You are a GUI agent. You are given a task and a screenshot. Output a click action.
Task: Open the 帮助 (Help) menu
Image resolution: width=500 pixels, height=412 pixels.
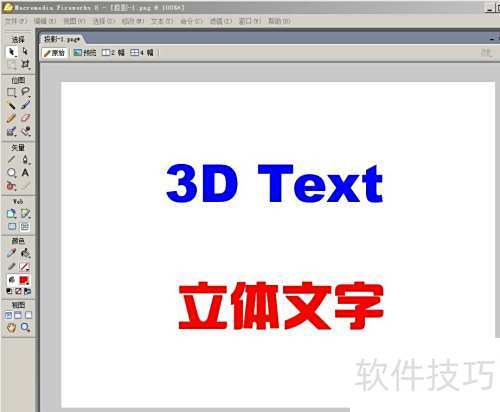[x=279, y=21]
